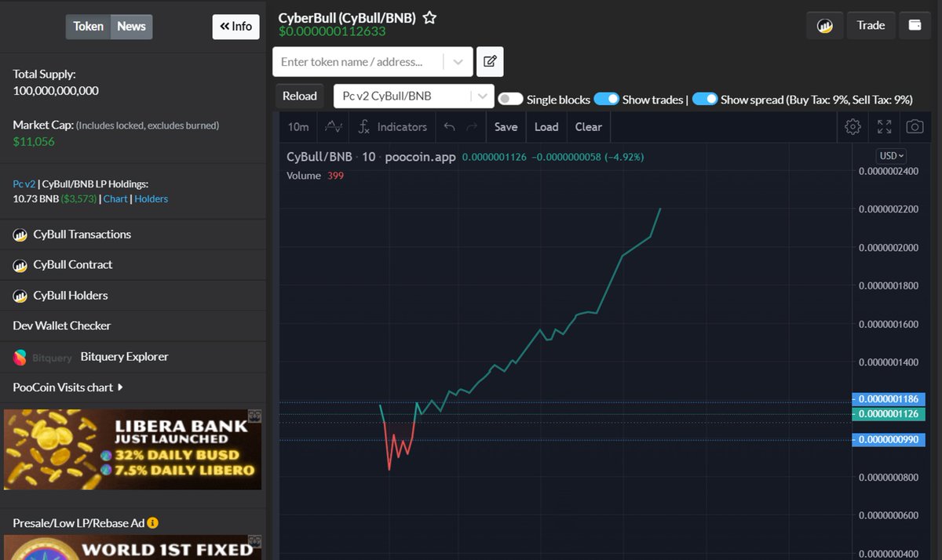Open CyBull Contract link
This screenshot has width=942, height=560.
[x=73, y=265]
